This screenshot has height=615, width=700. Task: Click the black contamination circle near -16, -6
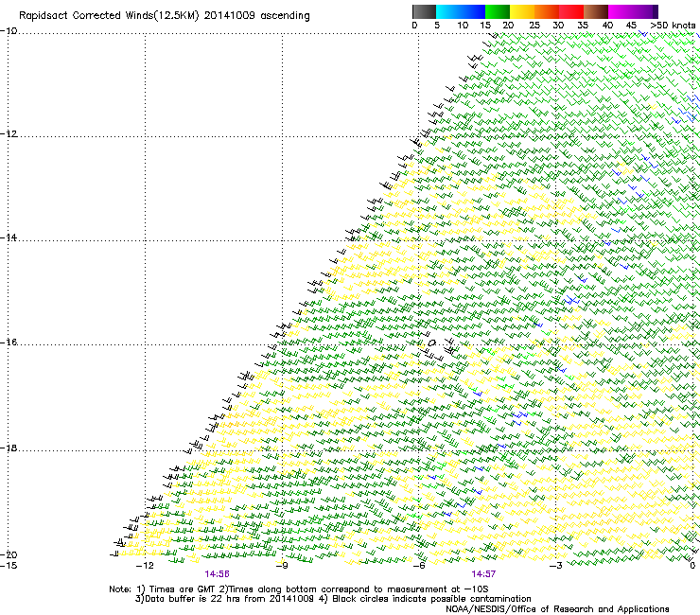[x=431, y=343]
